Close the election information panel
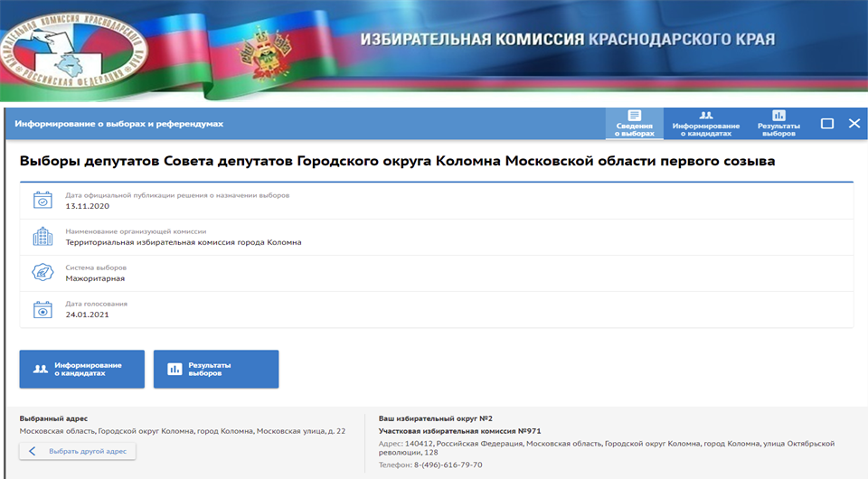This screenshot has width=868, height=488. coord(854,124)
